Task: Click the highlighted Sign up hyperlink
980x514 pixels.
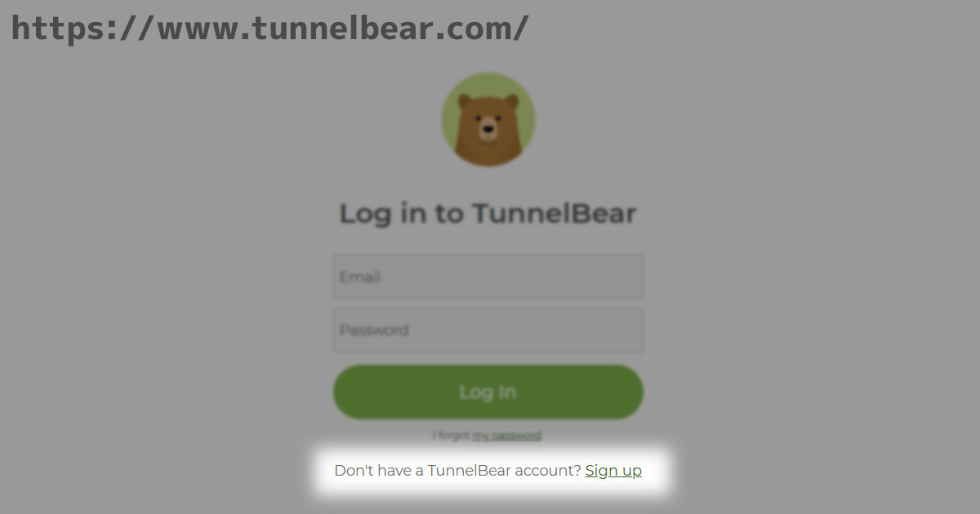Action: pyautogui.click(x=613, y=471)
